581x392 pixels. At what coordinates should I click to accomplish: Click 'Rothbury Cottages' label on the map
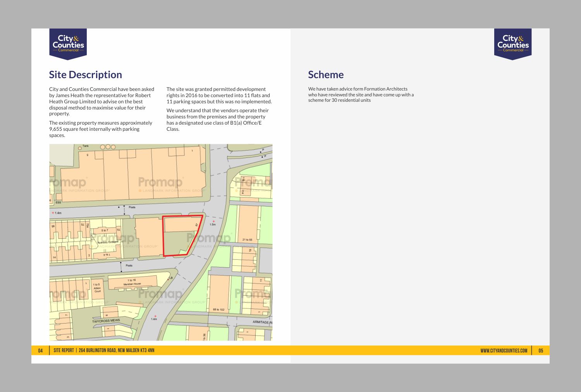[x=108, y=242]
